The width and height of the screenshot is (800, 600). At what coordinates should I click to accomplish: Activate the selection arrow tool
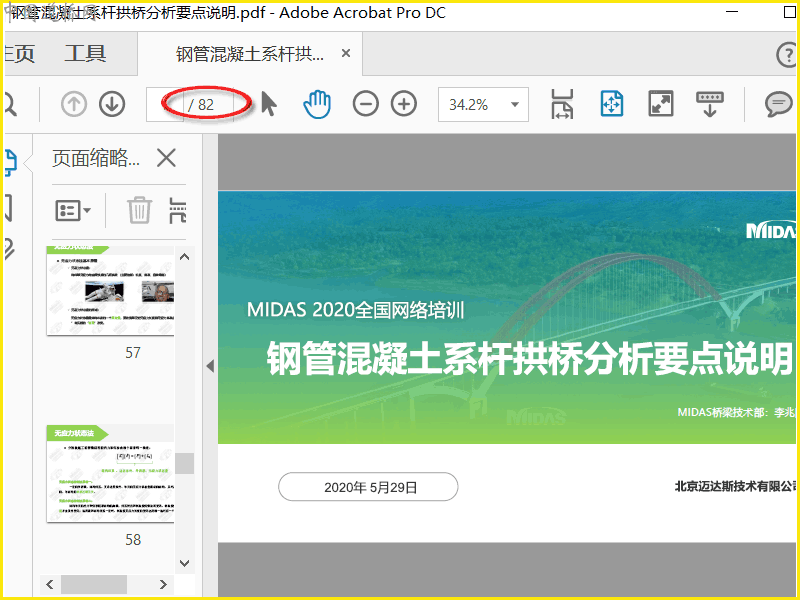click(x=269, y=104)
